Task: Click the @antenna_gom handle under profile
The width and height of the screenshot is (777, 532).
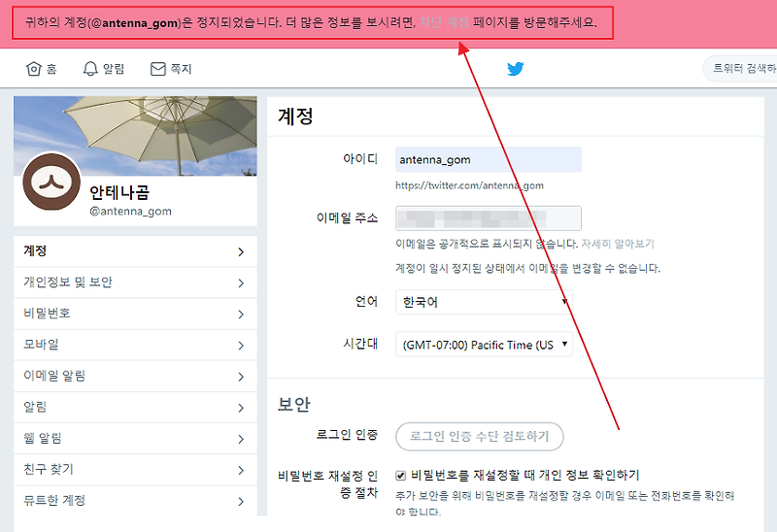Action: point(130,211)
